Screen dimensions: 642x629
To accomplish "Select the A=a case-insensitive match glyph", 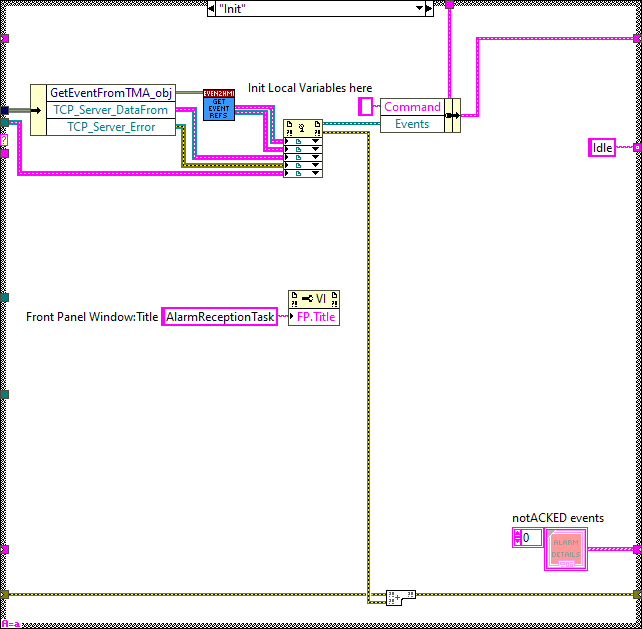I will (x=10, y=624).
